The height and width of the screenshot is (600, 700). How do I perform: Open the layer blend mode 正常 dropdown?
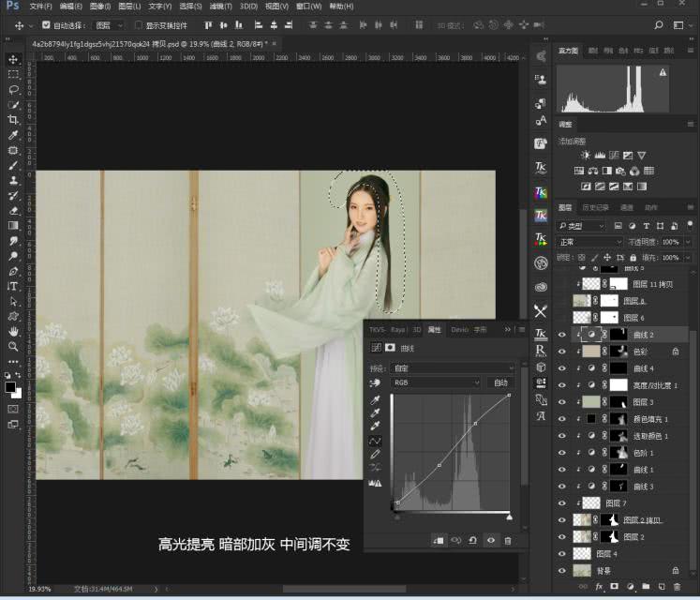[x=589, y=242]
